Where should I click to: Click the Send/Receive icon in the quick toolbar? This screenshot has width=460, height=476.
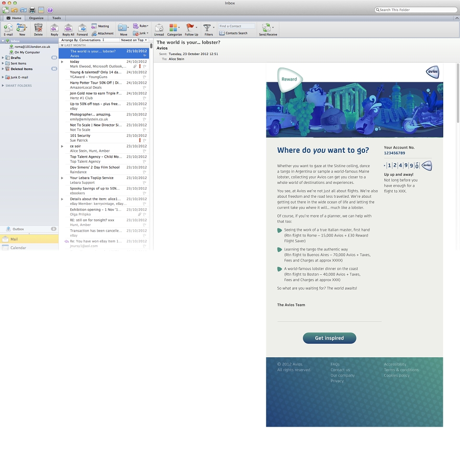point(5,10)
